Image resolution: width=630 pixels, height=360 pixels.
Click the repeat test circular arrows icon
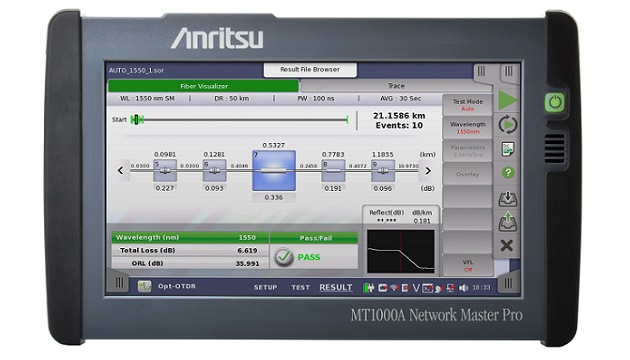(508, 125)
